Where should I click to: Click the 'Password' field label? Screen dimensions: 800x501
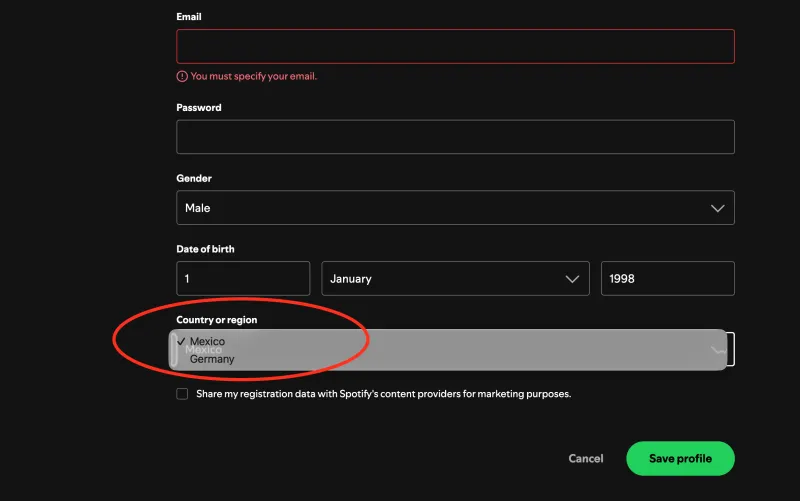(199, 108)
